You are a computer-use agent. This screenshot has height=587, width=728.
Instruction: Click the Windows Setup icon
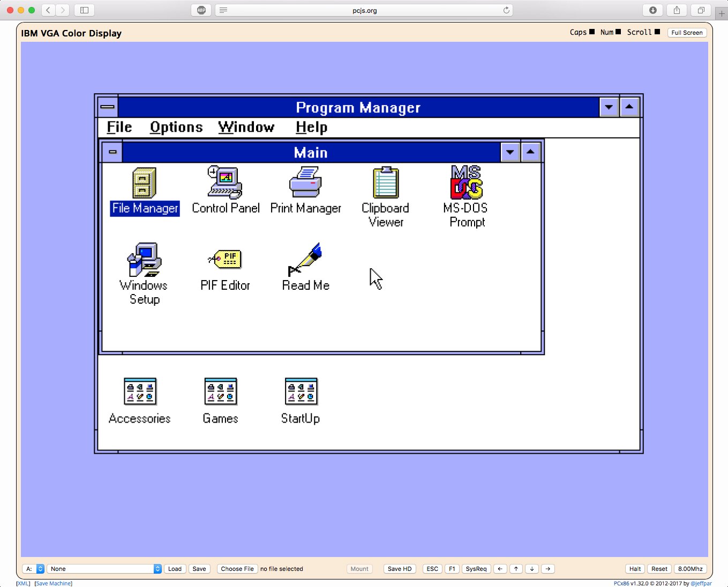click(144, 260)
